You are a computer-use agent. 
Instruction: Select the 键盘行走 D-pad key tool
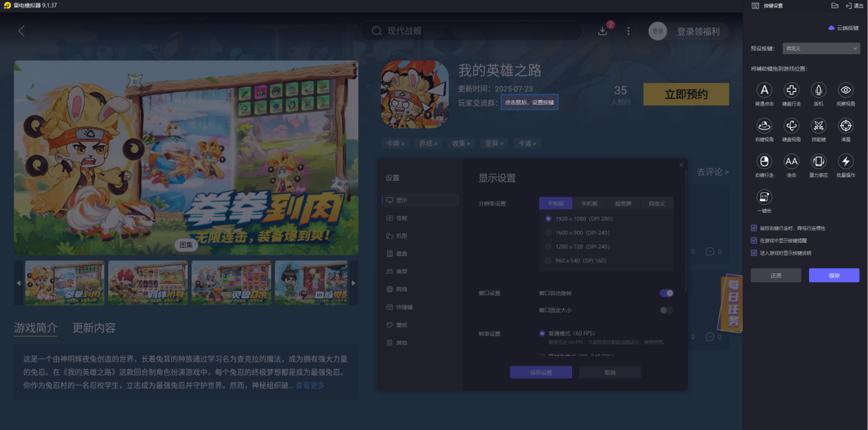tap(791, 90)
